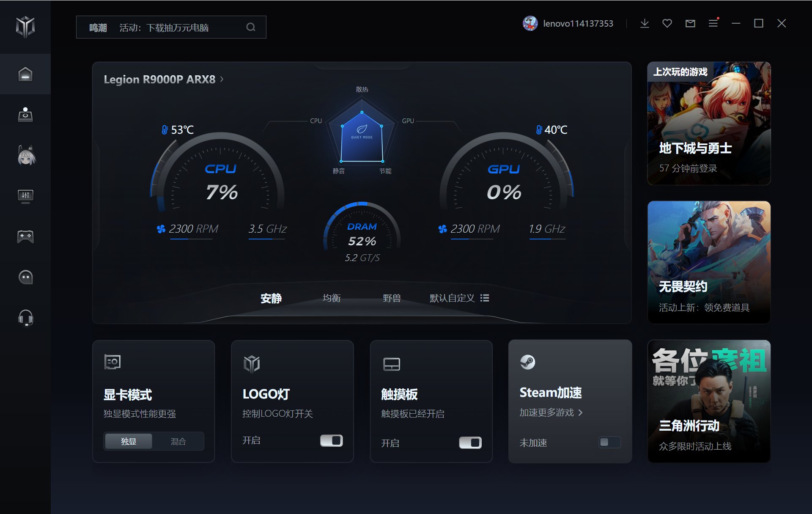Switch to 安静 performance mode
Screen dimensions: 812x514
tap(271, 298)
